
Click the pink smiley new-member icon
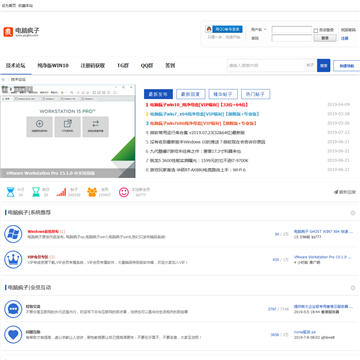[x=124, y=192]
